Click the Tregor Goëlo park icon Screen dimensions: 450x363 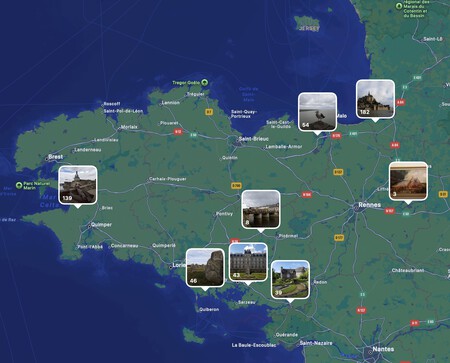pos(205,82)
